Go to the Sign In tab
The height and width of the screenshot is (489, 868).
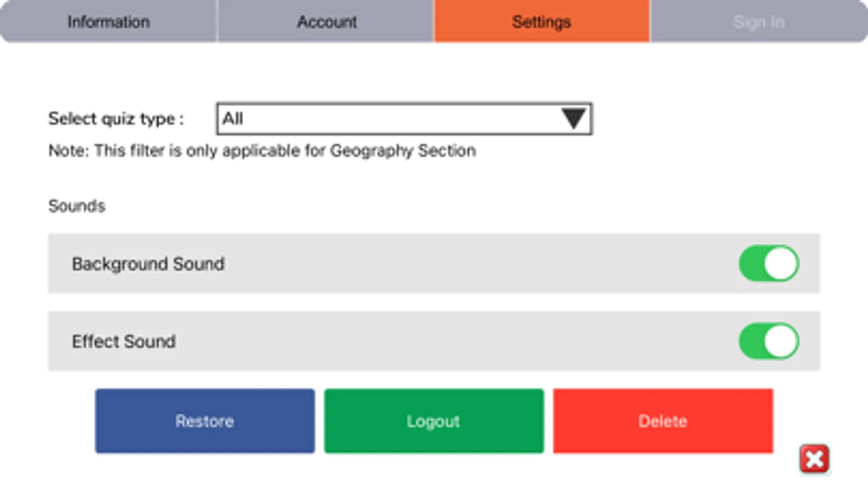[758, 22]
